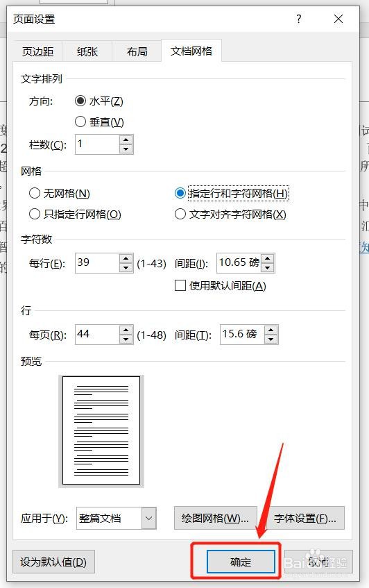Increase 每行 character count
This screenshot has width=369, height=588.
(126, 258)
